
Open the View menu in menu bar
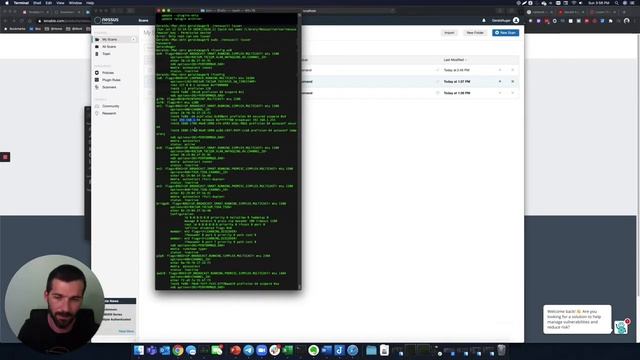click(60, 3)
